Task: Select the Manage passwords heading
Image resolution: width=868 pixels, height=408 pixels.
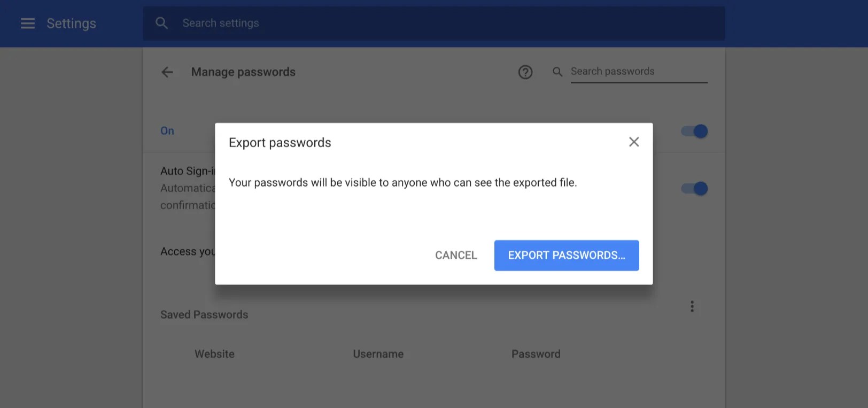Action: tap(243, 72)
